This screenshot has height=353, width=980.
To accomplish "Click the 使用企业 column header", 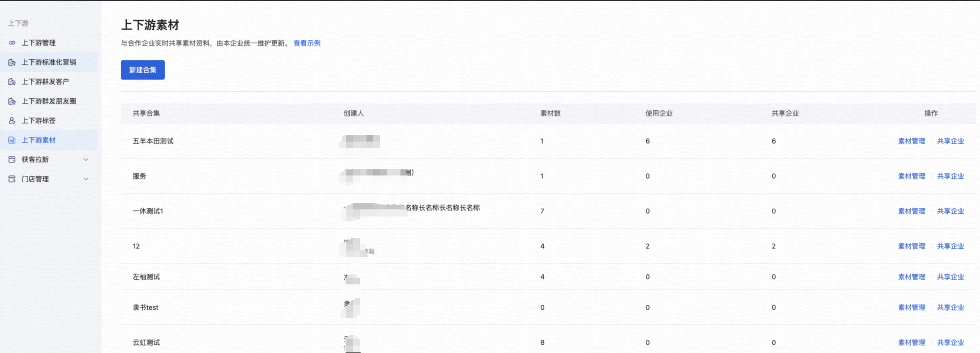I will click(x=659, y=113).
